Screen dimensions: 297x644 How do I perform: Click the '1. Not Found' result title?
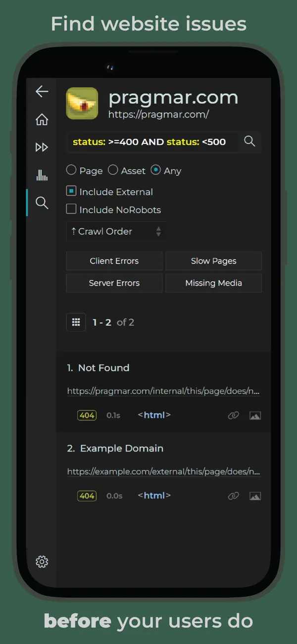[99, 368]
